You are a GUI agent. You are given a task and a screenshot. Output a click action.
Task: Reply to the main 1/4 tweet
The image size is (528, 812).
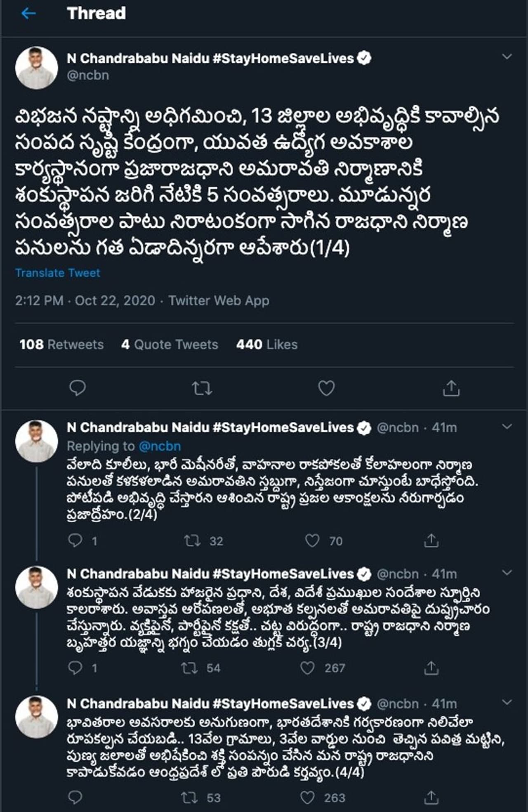coord(78,388)
